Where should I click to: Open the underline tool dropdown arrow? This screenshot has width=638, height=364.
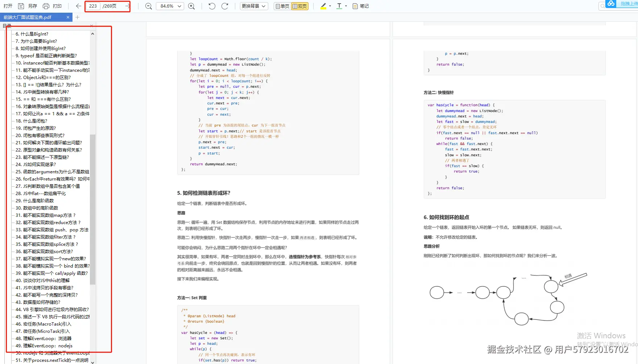[346, 6]
